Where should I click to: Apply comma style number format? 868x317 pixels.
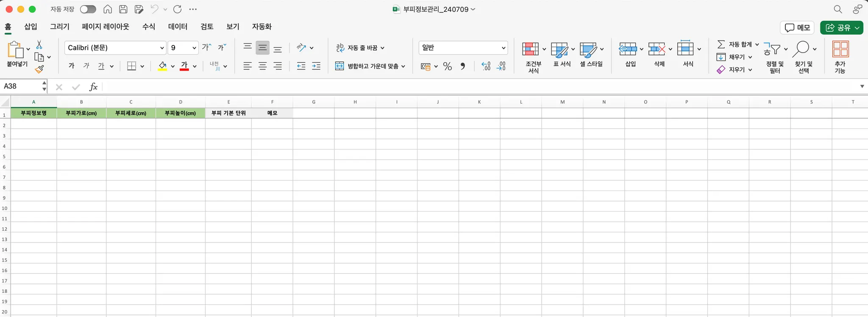pos(463,66)
